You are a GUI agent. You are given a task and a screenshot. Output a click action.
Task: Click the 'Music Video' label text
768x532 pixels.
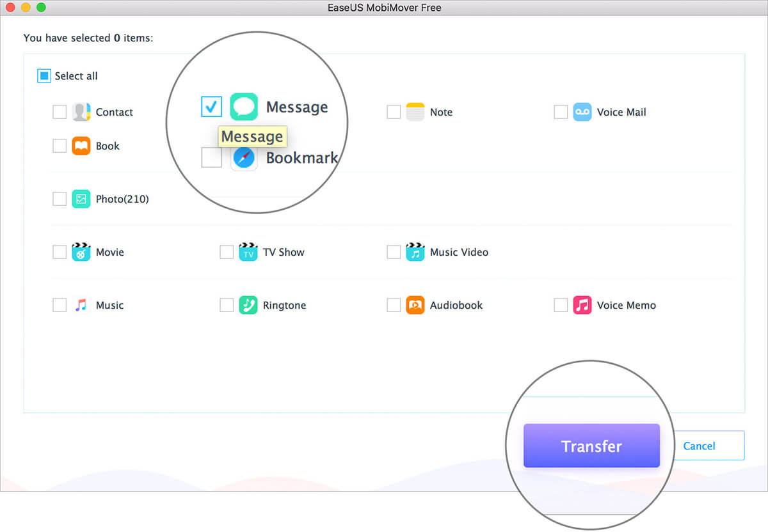(459, 252)
